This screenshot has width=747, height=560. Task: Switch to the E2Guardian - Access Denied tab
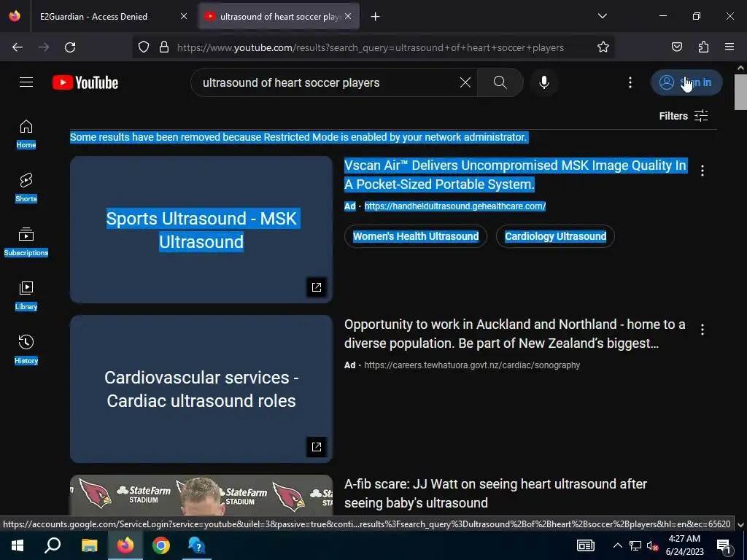point(93,17)
